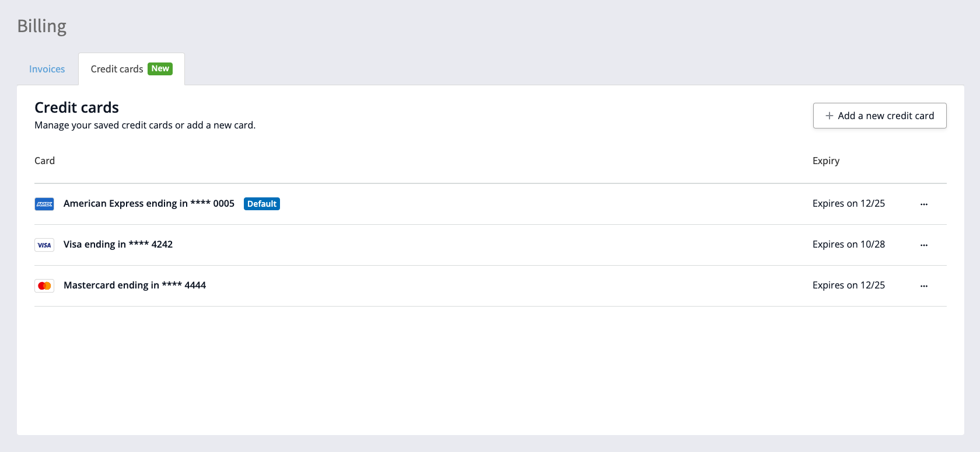Click the Expiry column header
Screen dimensions: 980x452
tap(826, 161)
